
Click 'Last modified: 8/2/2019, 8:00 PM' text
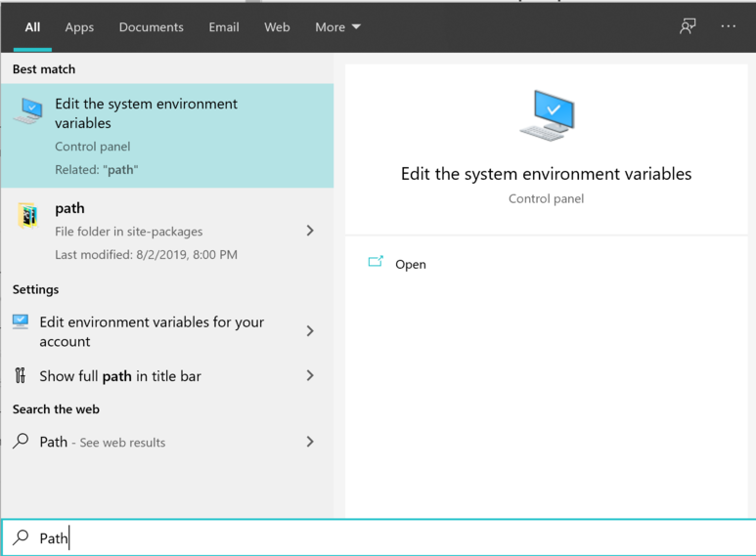point(146,254)
